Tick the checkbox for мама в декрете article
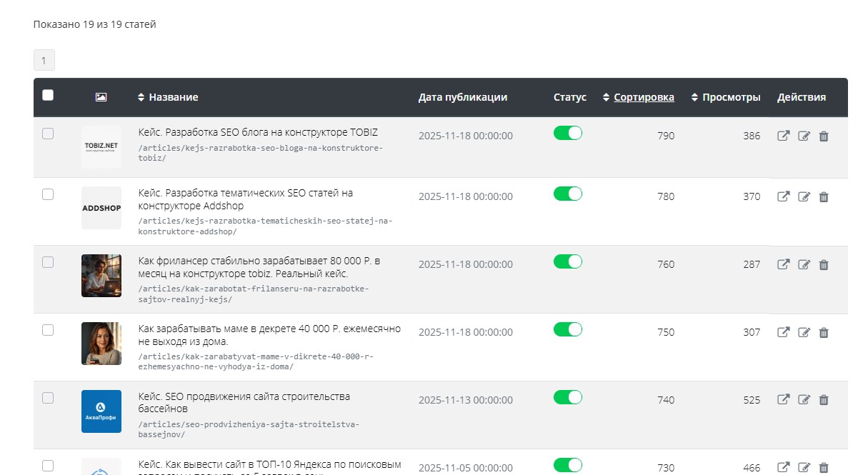Image resolution: width=868 pixels, height=475 pixels. point(48,329)
